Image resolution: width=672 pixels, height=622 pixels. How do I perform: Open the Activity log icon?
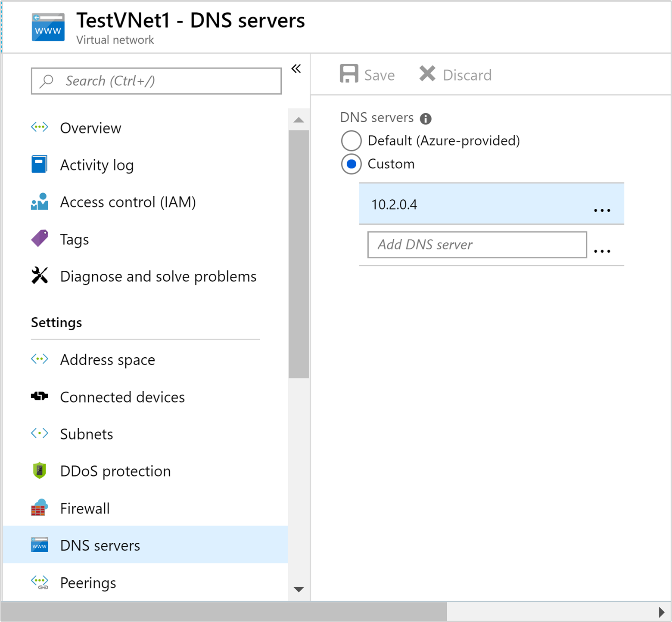pyautogui.click(x=39, y=164)
